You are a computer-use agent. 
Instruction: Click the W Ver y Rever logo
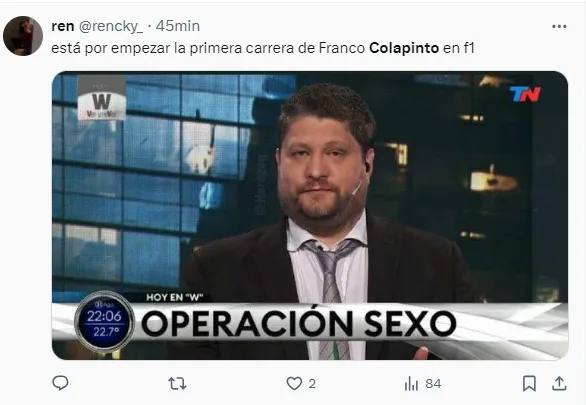pos(102,102)
